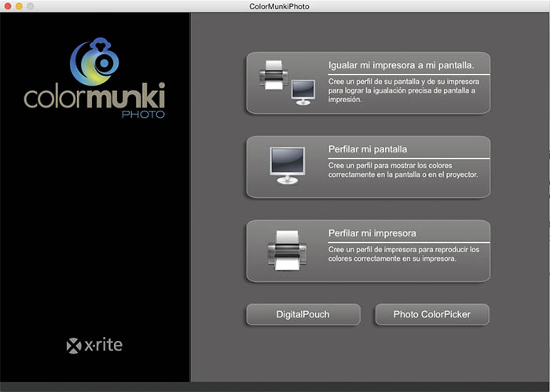Screen dimensions: 550x392
Task: Click description 'Cree un perfil de su pantalla y de su impresora'
Action: [404, 90]
